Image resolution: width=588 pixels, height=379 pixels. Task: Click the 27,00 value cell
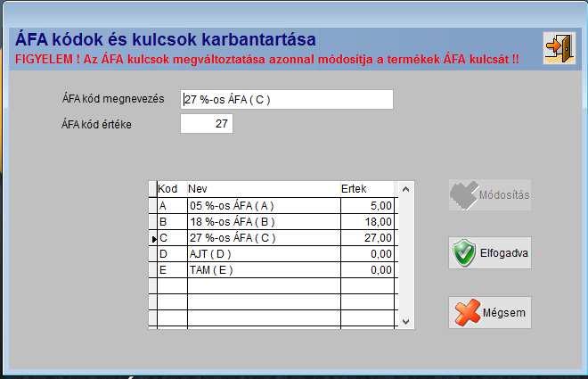pos(367,238)
